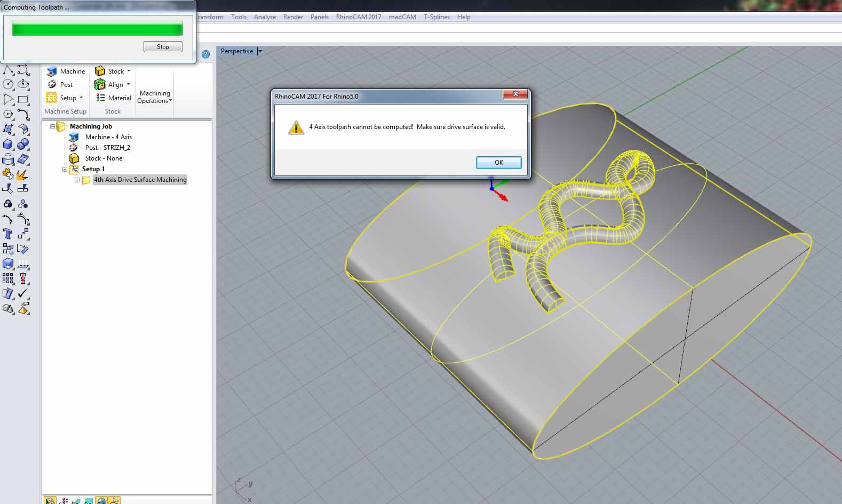Open the Machining Operations dropdown
Screen dimensions: 842x504
[154, 97]
